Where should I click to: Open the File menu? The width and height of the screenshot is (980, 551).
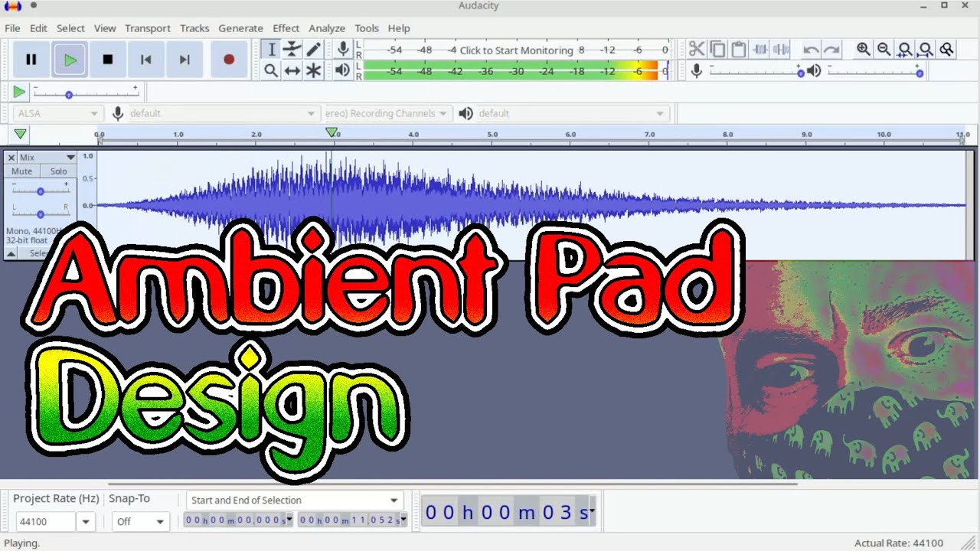pos(12,28)
